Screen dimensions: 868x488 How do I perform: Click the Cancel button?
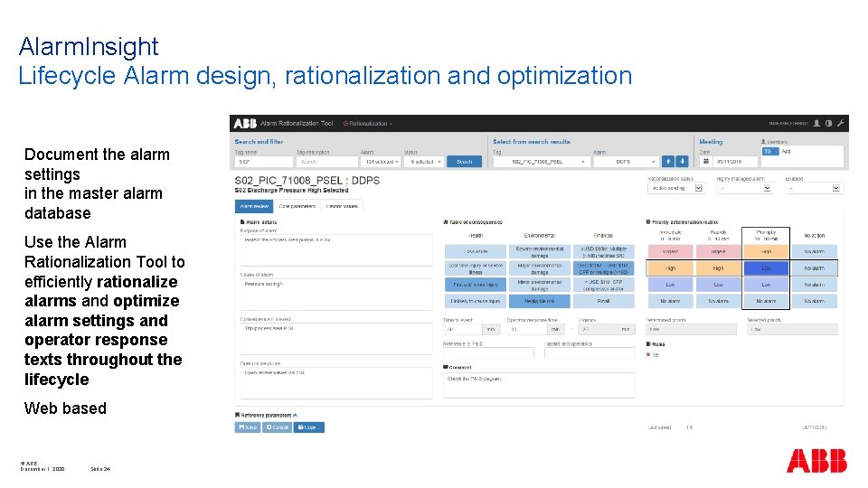click(x=277, y=427)
